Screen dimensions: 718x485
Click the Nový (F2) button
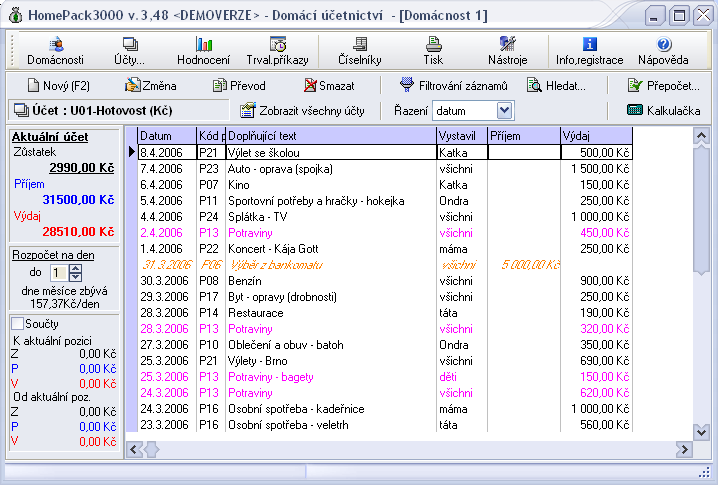coord(58,86)
